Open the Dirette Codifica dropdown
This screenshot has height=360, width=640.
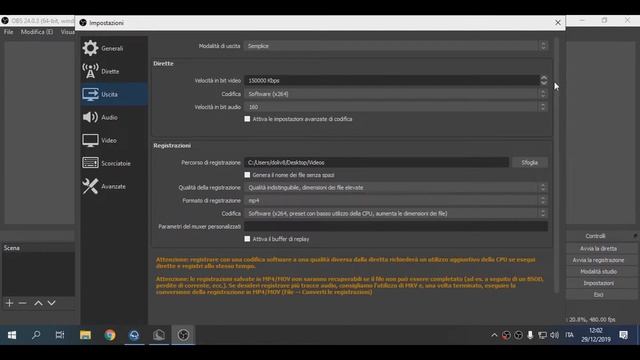pyautogui.click(x=396, y=94)
